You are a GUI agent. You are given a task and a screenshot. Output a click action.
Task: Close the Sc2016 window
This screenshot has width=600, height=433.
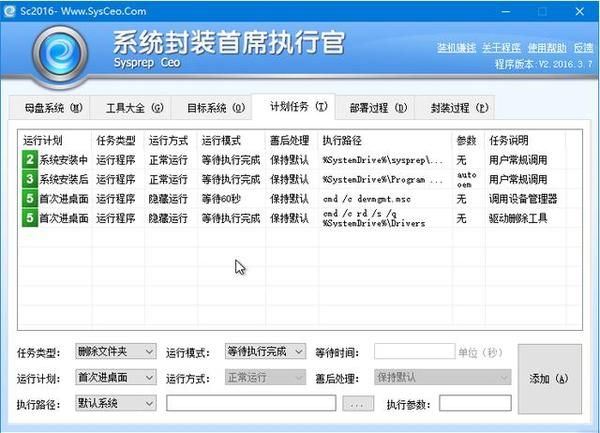[579, 11]
